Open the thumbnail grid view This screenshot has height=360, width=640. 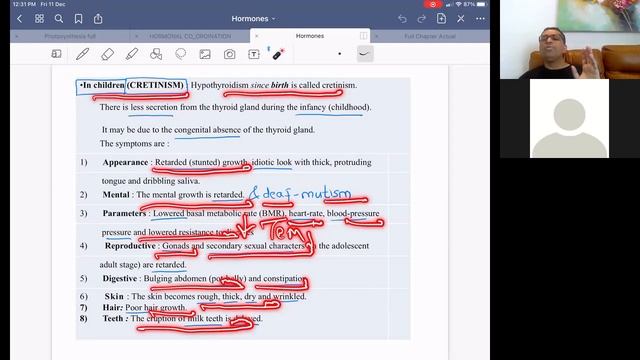(39, 19)
